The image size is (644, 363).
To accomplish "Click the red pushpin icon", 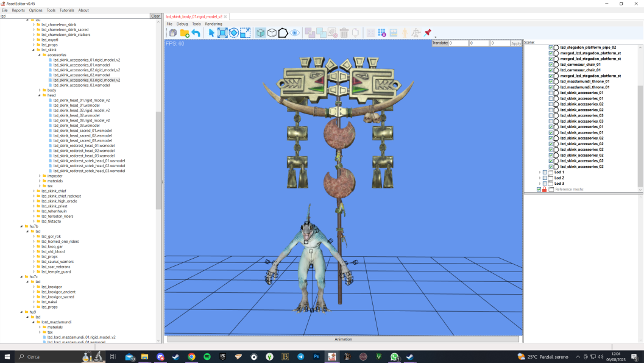I will click(428, 32).
